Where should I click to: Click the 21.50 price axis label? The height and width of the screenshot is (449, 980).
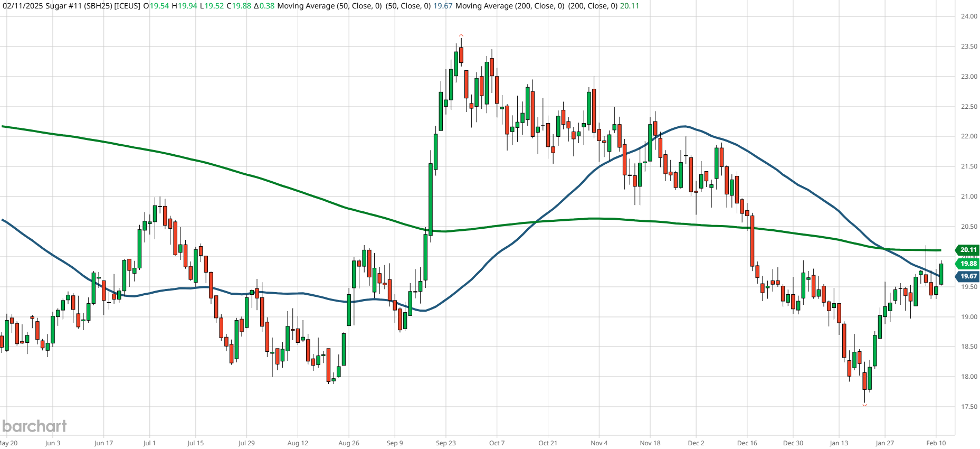pos(969,166)
